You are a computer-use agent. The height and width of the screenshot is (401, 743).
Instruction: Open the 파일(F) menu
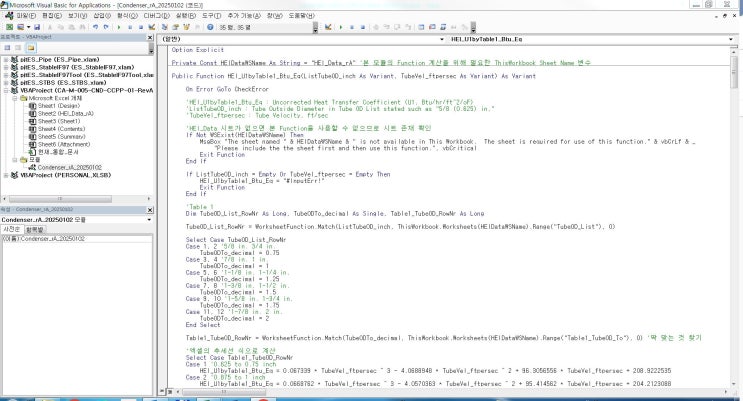click(26, 16)
